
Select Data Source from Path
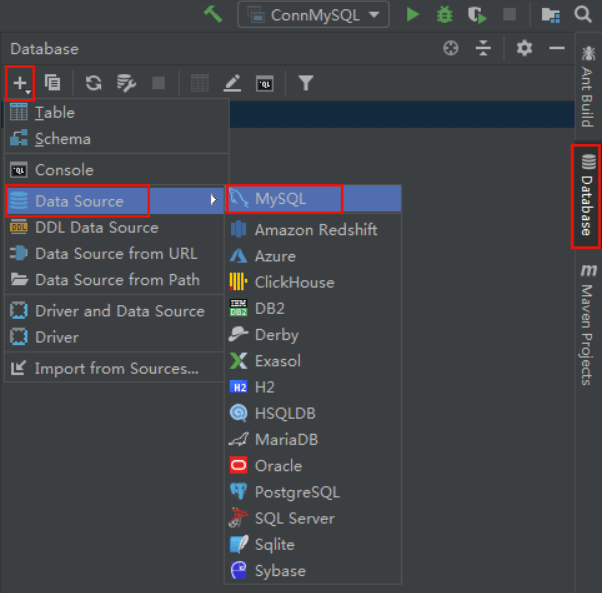pyautogui.click(x=115, y=280)
